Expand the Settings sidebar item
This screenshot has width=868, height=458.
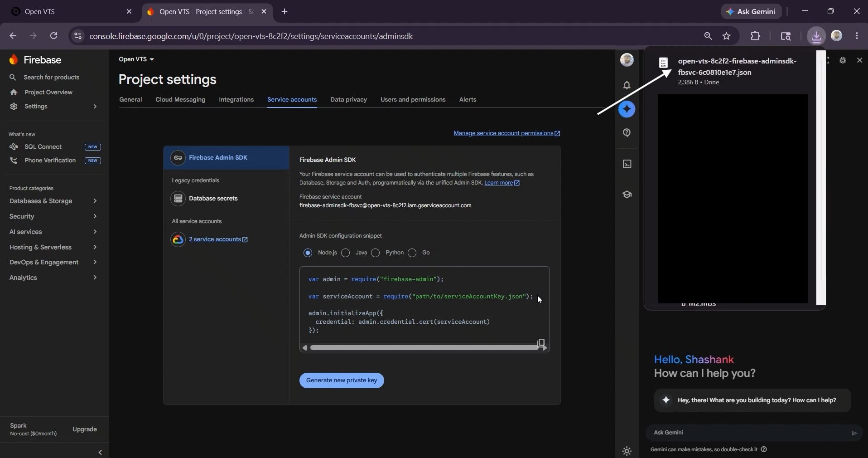[x=95, y=107]
